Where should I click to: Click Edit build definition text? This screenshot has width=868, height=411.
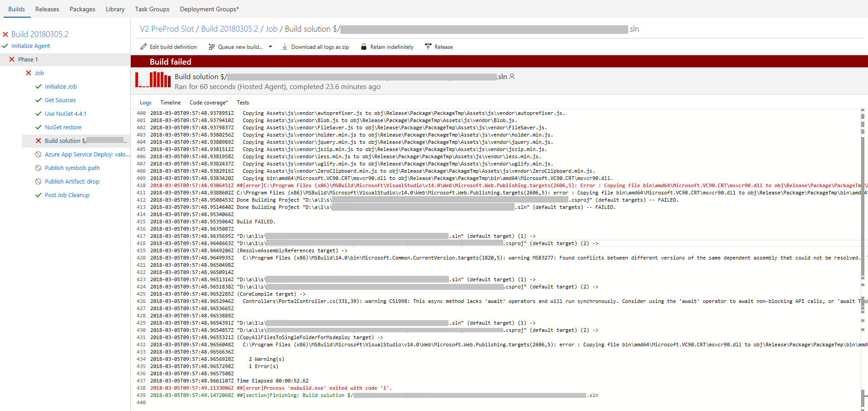click(x=173, y=47)
